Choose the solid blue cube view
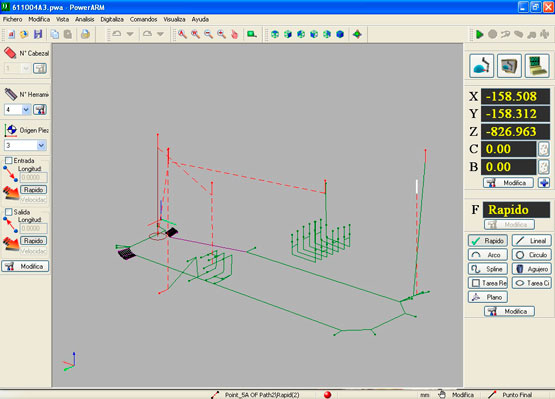The image size is (555, 399). point(340,34)
